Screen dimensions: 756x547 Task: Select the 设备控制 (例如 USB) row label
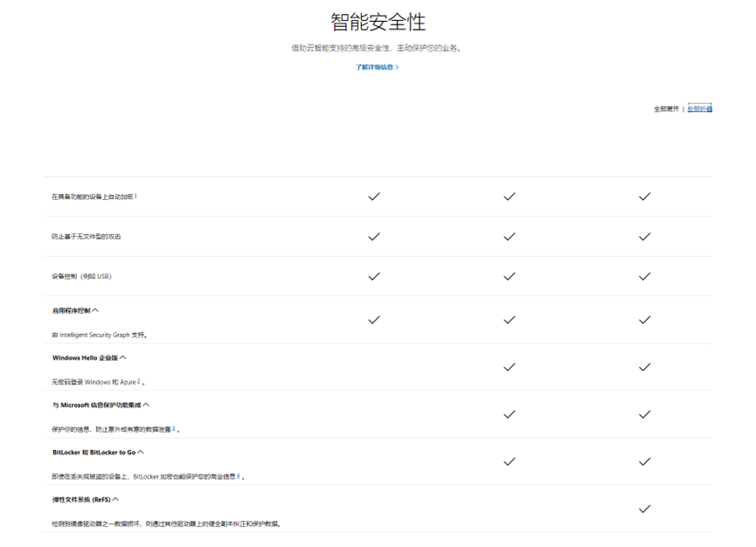pyautogui.click(x=81, y=277)
